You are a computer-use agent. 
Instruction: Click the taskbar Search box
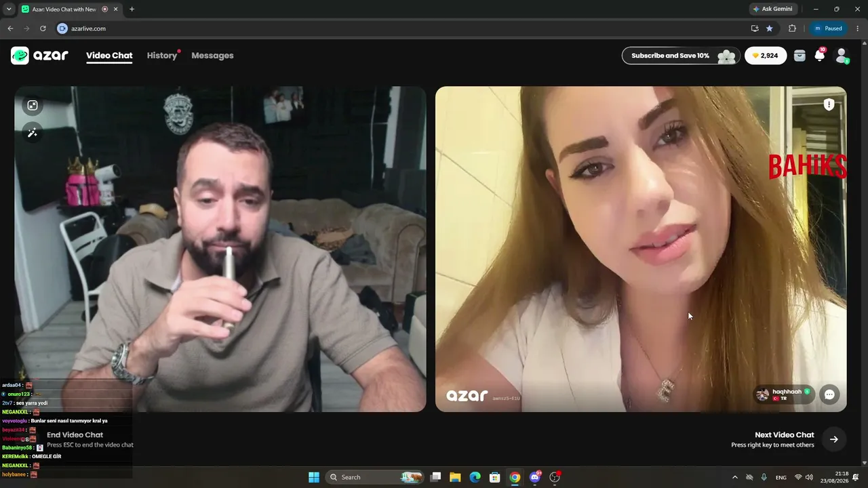tap(375, 477)
